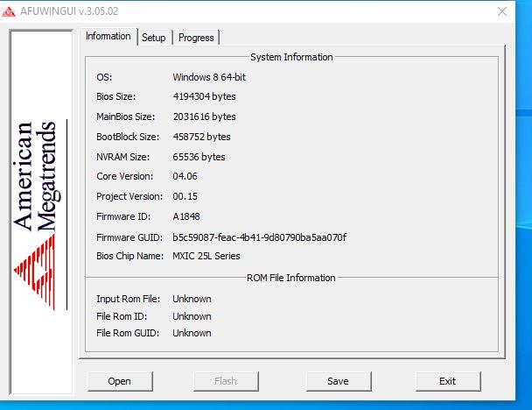Click the Core Version value '04.06'
The image size is (532, 410).
point(185,176)
